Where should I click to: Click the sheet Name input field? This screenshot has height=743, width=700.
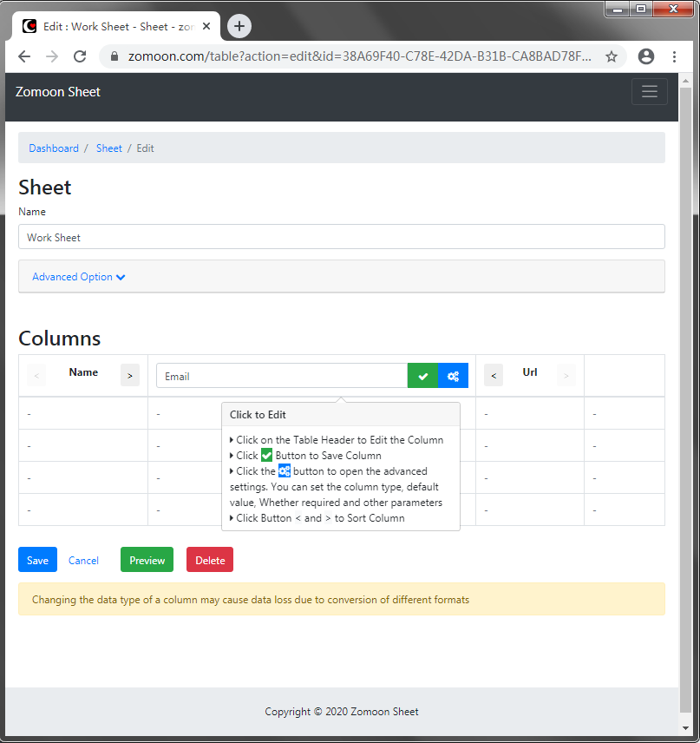pyautogui.click(x=341, y=237)
